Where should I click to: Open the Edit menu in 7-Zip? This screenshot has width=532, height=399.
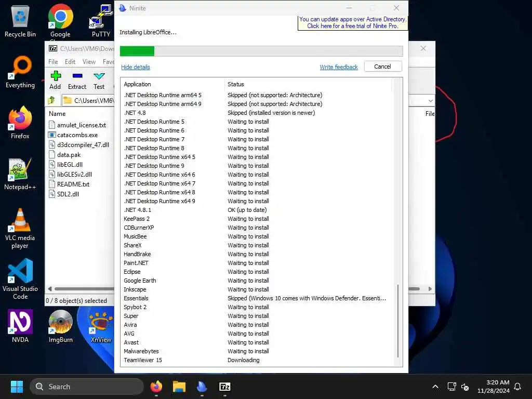(70, 62)
